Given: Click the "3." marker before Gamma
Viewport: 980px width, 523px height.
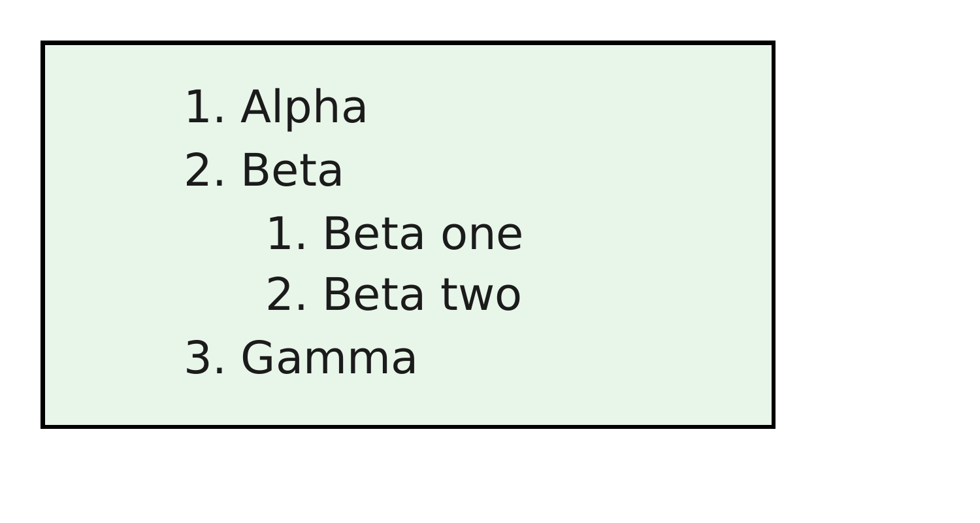Looking at the screenshot, I should [x=205, y=358].
